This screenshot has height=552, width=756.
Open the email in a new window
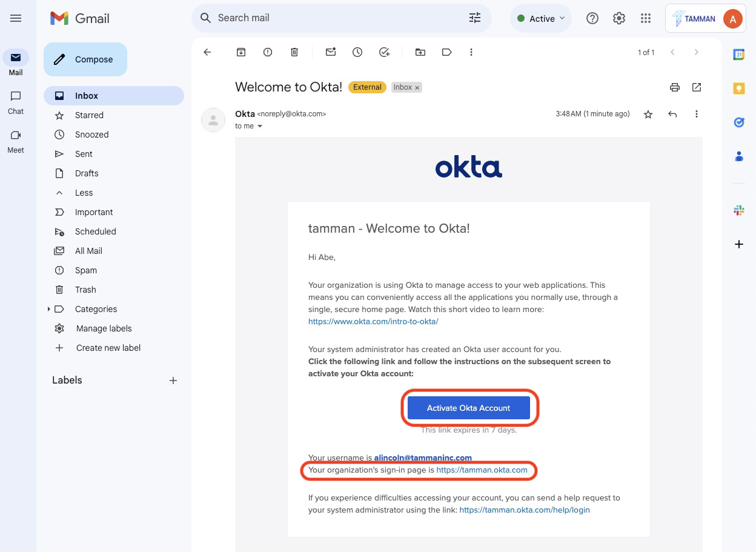(697, 87)
